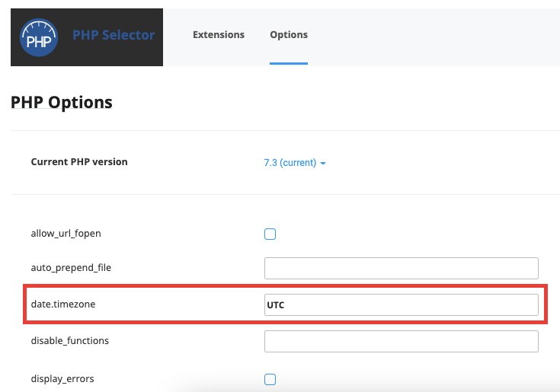Select the Options tab
Viewport: 560px width, 392px height.
point(289,35)
